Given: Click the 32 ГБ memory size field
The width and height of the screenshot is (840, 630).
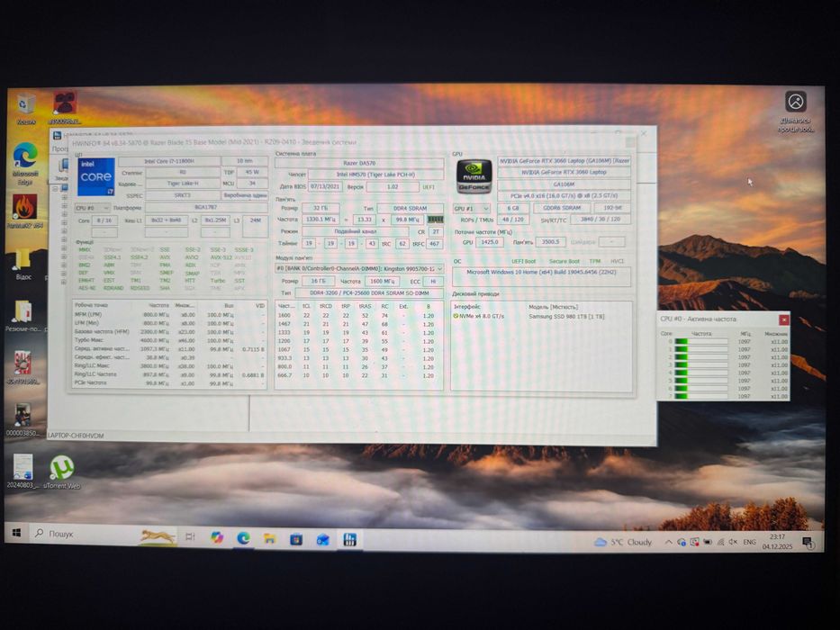Looking at the screenshot, I should [320, 208].
